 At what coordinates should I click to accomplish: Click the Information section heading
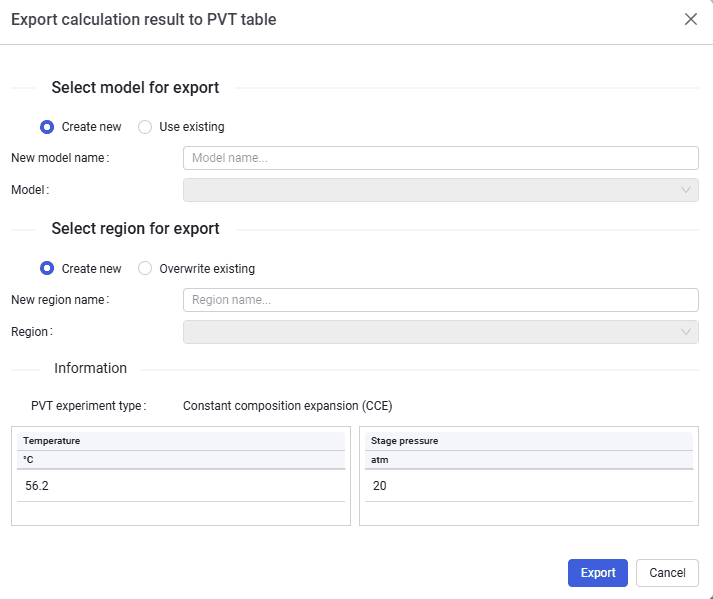coord(90,368)
